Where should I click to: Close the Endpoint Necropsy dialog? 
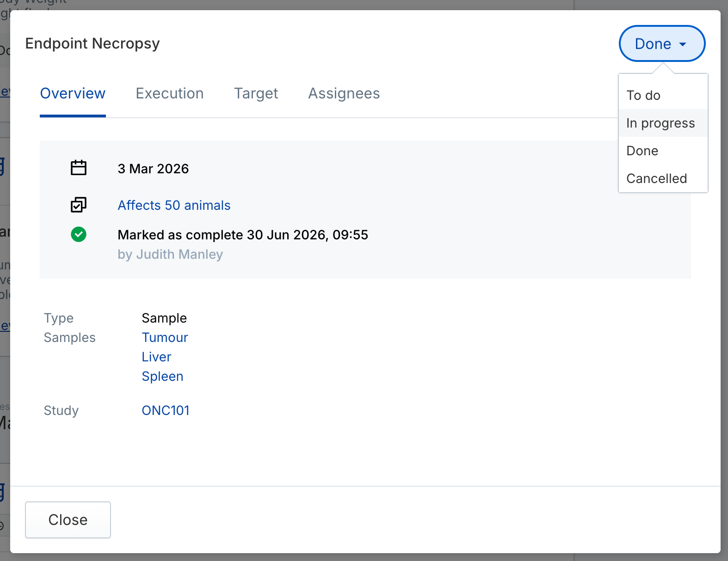pos(68,520)
